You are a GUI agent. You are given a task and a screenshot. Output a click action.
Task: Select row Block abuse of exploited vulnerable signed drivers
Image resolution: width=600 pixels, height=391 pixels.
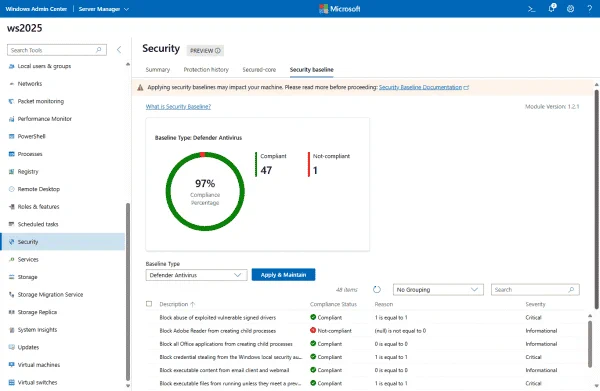(x=365, y=318)
